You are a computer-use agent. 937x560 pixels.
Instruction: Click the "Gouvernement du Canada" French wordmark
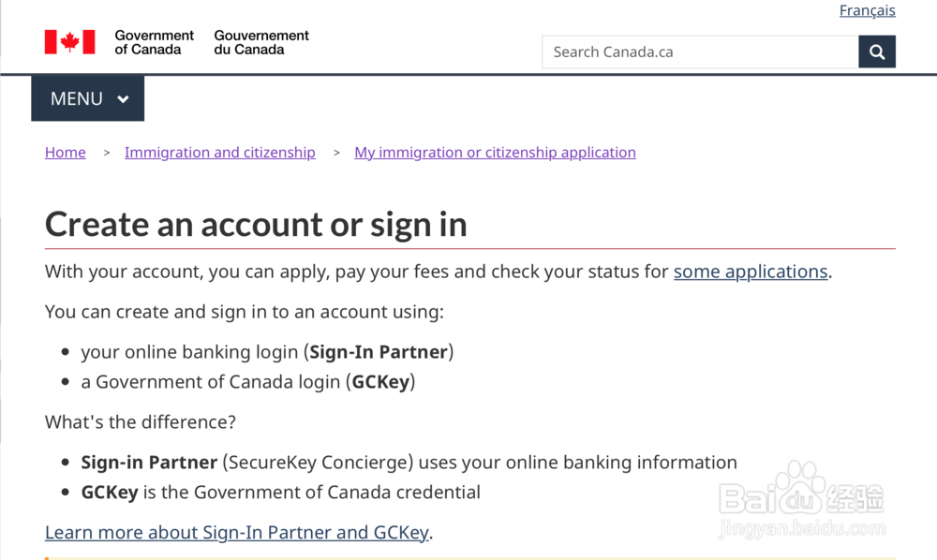[261, 42]
